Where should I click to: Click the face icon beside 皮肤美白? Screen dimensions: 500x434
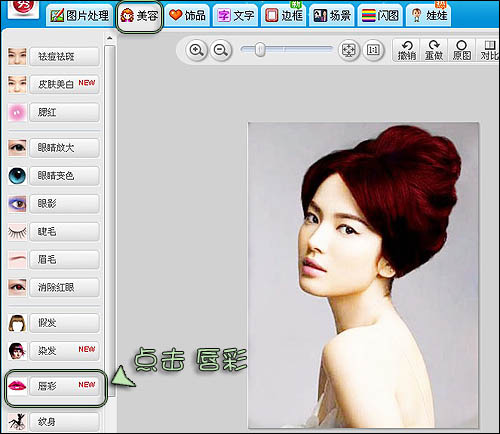17,84
